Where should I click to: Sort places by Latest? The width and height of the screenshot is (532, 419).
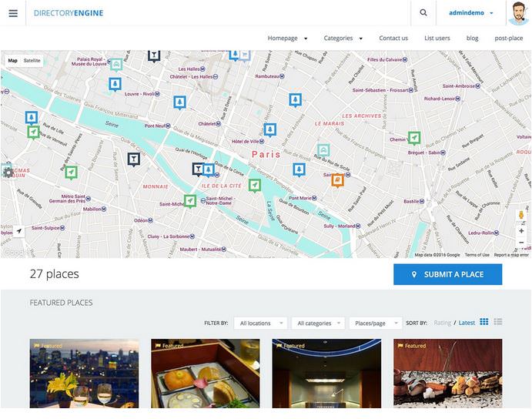(467, 323)
